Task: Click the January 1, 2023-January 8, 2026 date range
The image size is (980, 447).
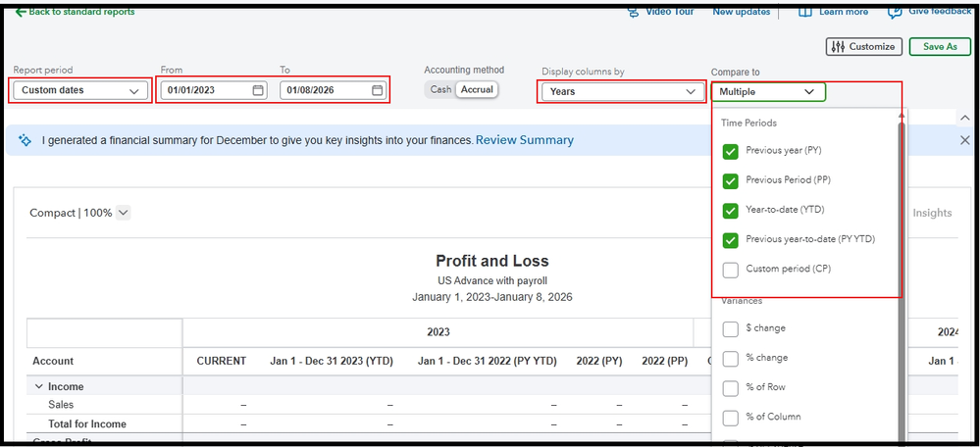Action: tap(491, 297)
